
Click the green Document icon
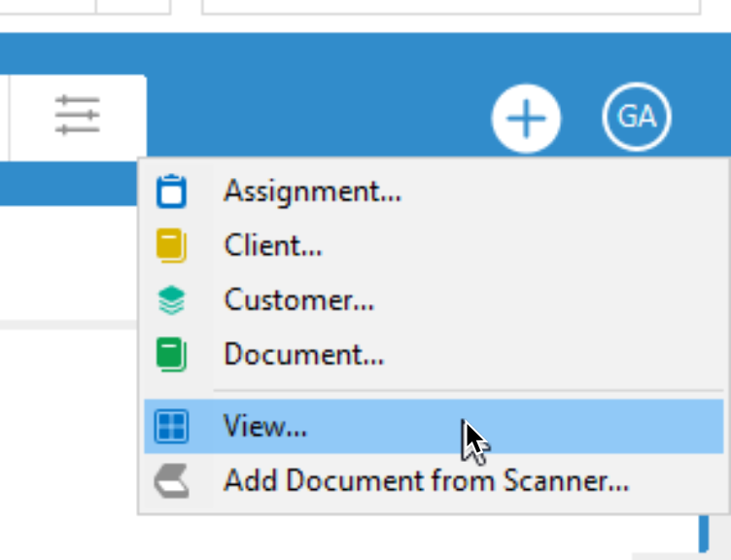click(x=171, y=354)
